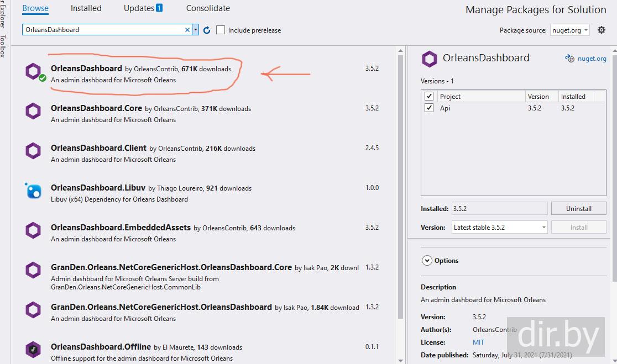Click the package list vertical scrollbar
The image size is (617, 364).
coord(400,182)
